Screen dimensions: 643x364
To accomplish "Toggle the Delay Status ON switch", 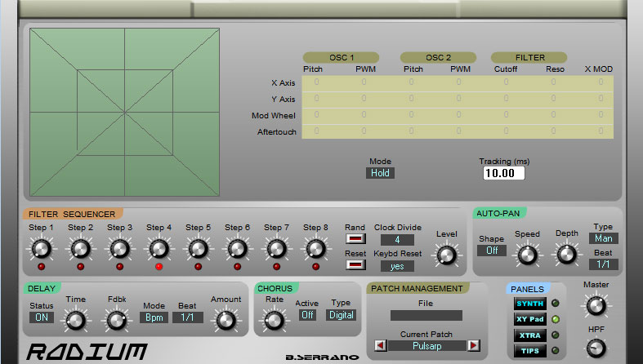I will [42, 317].
